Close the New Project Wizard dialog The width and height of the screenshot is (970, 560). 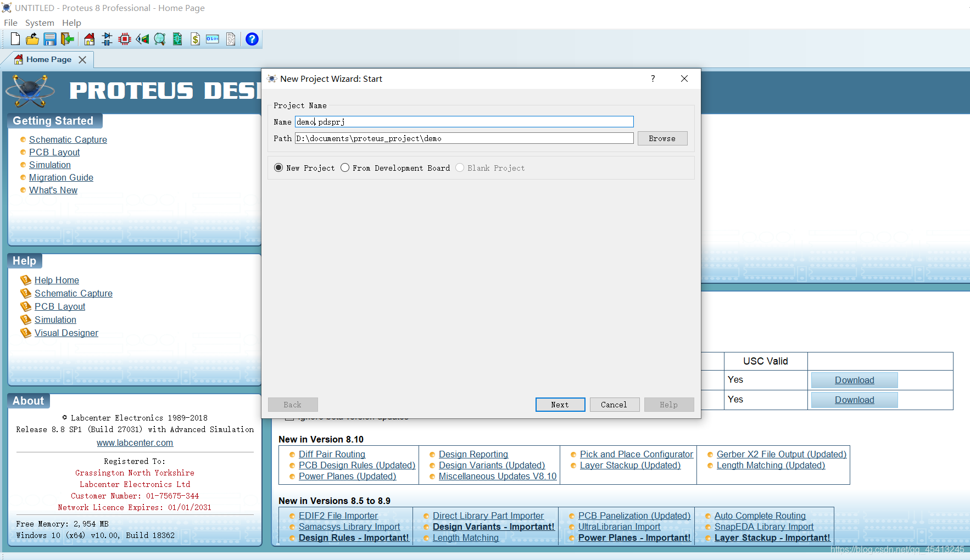[x=684, y=79]
